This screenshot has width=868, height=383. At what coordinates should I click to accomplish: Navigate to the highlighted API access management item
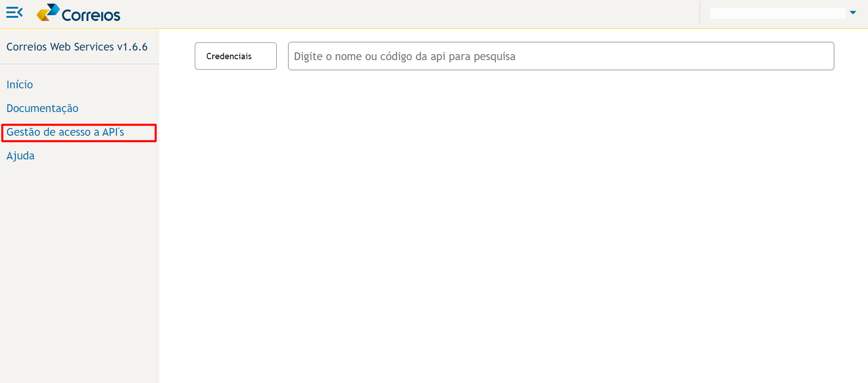[65, 132]
